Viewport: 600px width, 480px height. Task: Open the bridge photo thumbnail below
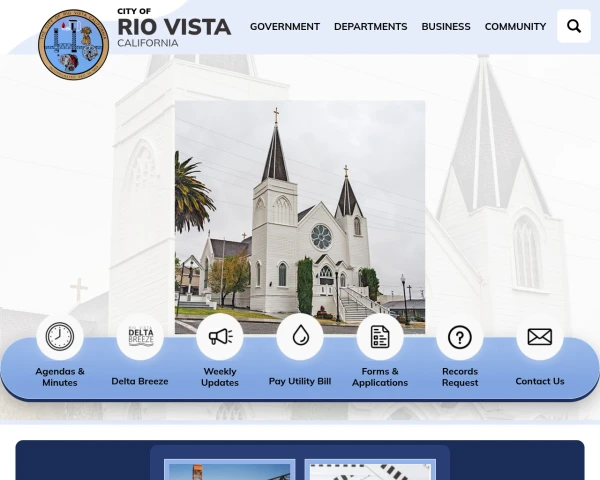click(230, 470)
